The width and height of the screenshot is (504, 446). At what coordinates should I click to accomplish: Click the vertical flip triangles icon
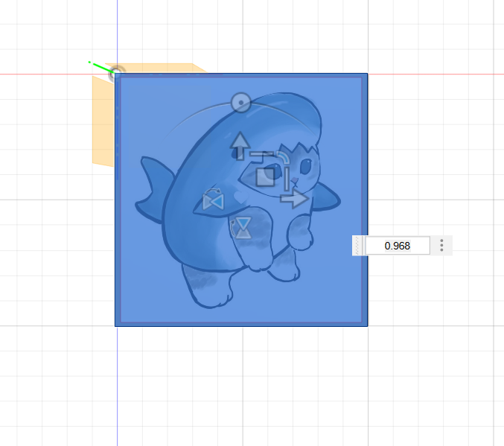coord(241,228)
